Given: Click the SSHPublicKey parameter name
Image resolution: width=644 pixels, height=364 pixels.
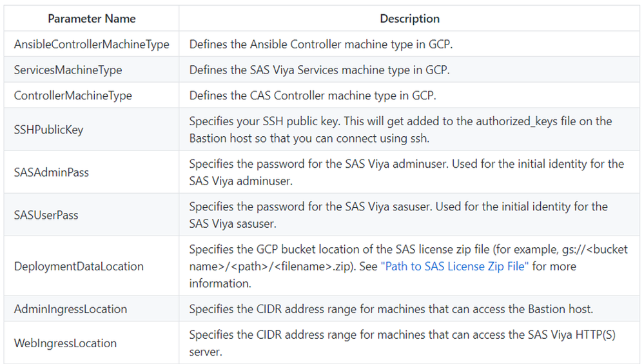Looking at the screenshot, I should tap(48, 130).
